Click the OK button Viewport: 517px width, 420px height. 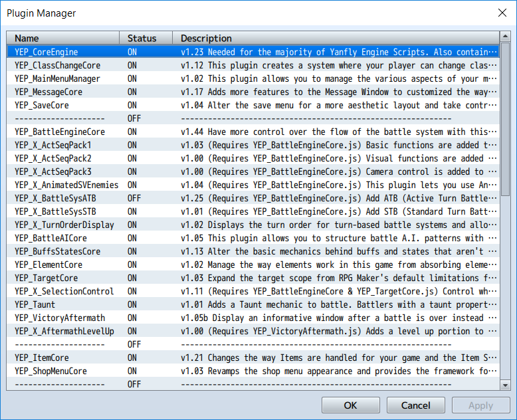[350, 405]
